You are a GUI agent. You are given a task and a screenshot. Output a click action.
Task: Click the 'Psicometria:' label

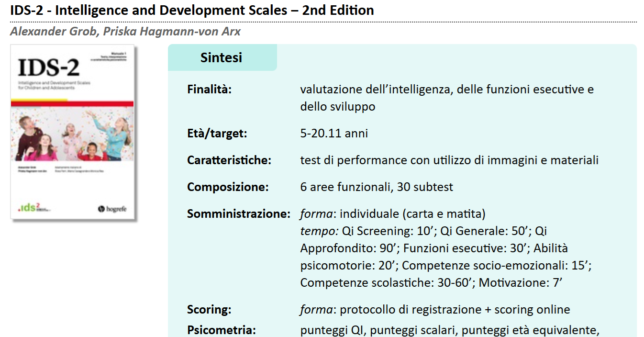point(222,330)
